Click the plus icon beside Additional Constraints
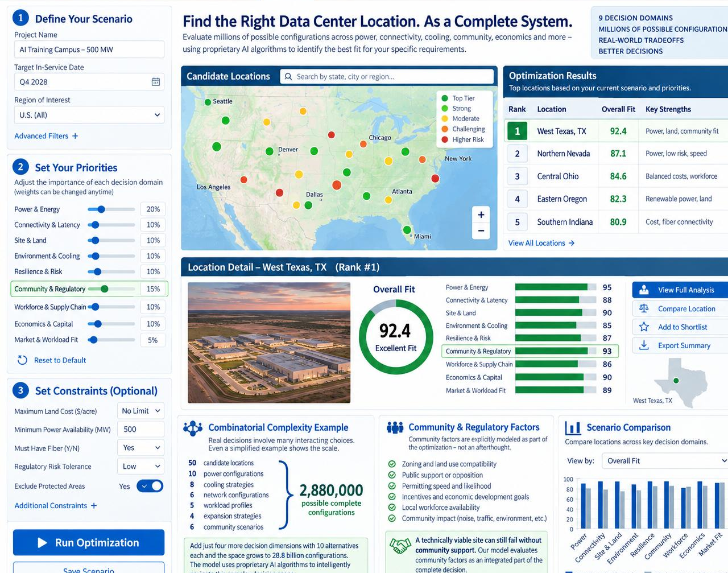The height and width of the screenshot is (573, 728). [x=94, y=505]
